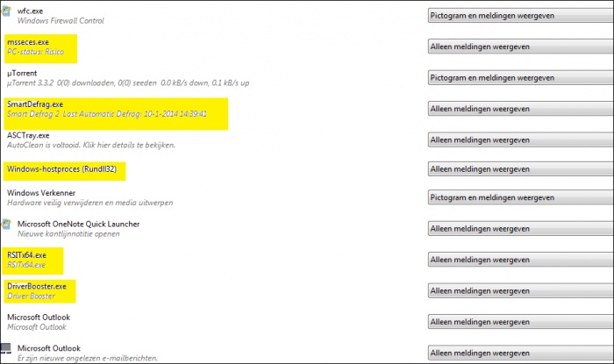Image resolution: width=614 pixels, height=364 pixels.
Task: Click 'Hardware veilig verwijderen en media uitwerpen' text
Action: pyautogui.click(x=90, y=203)
